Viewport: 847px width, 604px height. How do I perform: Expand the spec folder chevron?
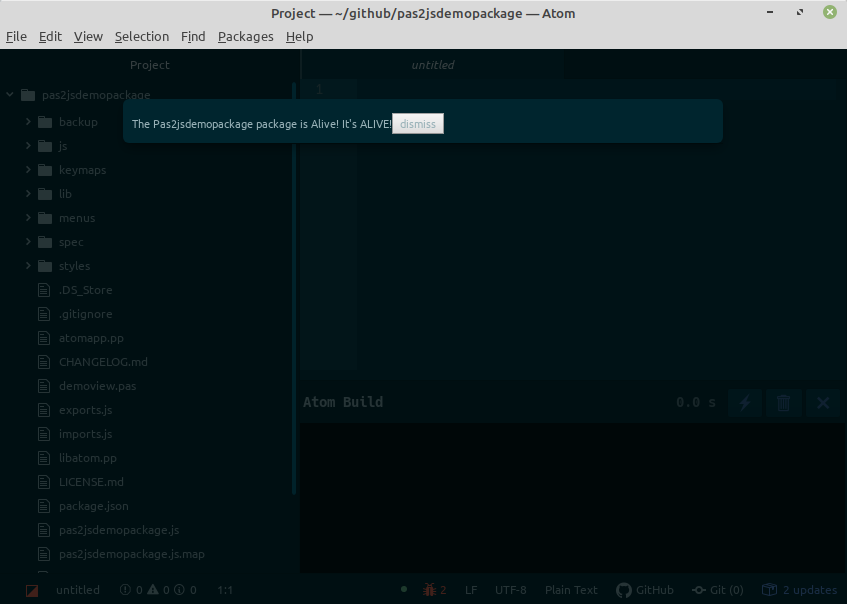28,241
